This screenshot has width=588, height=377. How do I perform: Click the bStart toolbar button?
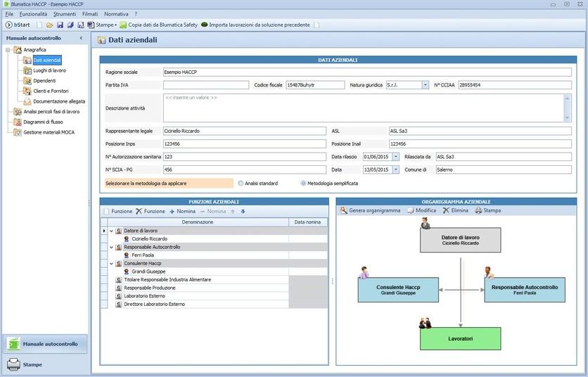(x=18, y=25)
